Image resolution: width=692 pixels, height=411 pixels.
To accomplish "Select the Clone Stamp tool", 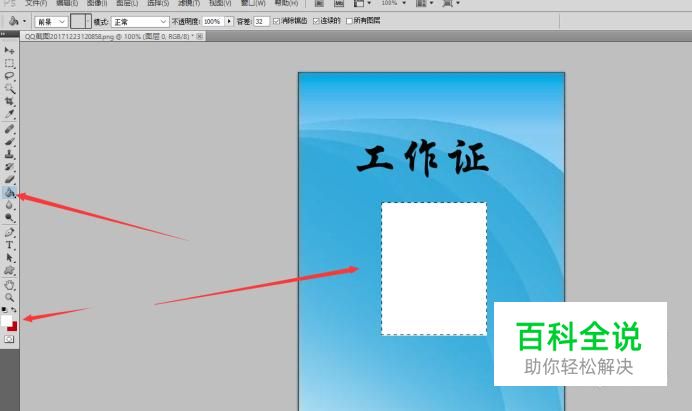I will 9,154.
